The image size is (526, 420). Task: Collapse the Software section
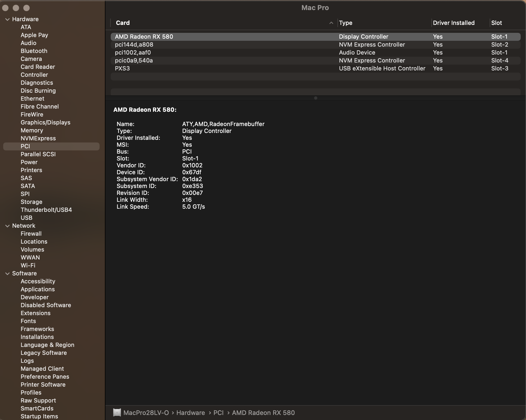pyautogui.click(x=7, y=274)
